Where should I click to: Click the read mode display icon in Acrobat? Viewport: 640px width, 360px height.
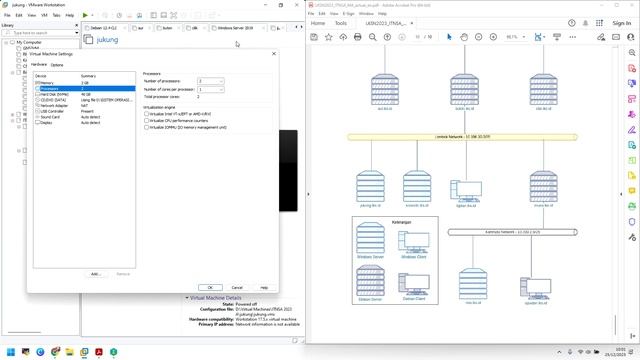(557, 37)
